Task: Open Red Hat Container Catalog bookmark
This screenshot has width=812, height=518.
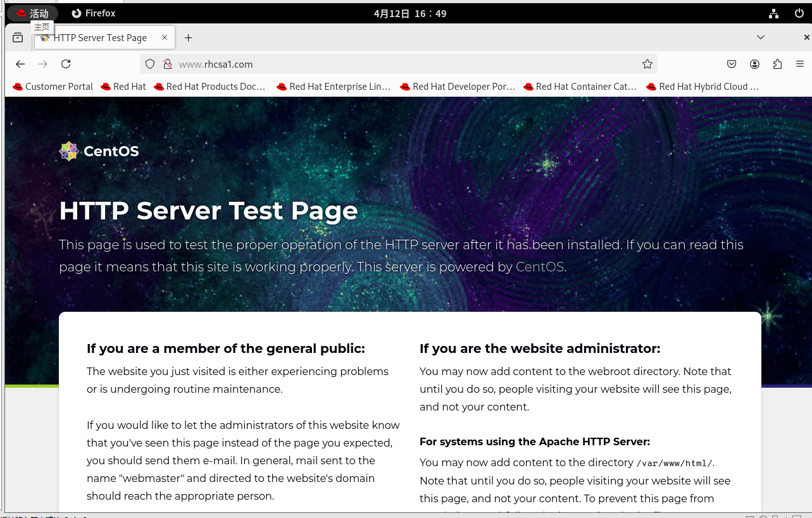Action: point(580,87)
